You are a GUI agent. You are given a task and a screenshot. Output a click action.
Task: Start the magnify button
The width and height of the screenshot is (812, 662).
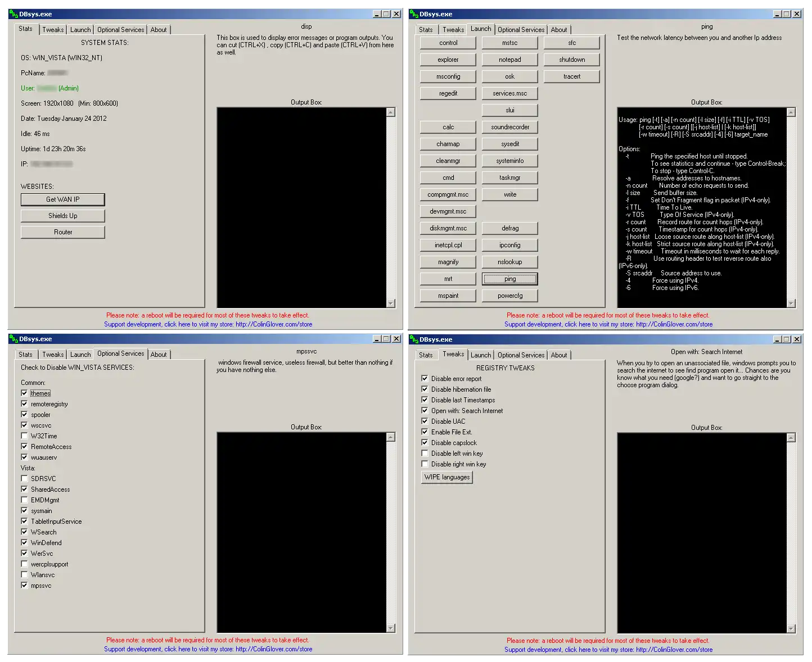(x=448, y=262)
